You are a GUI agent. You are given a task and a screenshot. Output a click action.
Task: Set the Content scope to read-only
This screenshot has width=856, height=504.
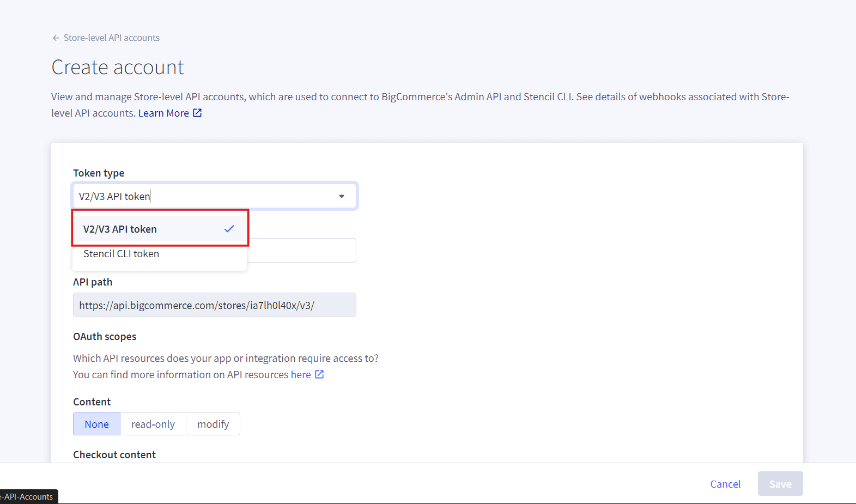pos(153,424)
